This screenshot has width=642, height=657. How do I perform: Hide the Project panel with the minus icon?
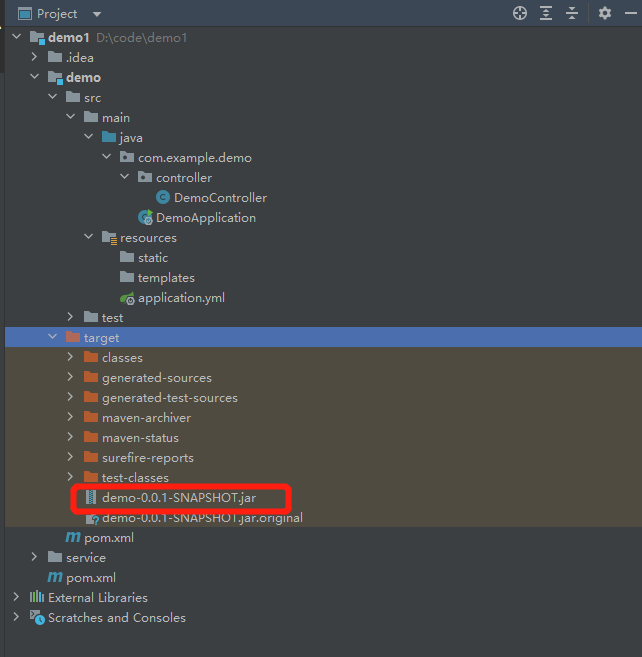[x=631, y=13]
